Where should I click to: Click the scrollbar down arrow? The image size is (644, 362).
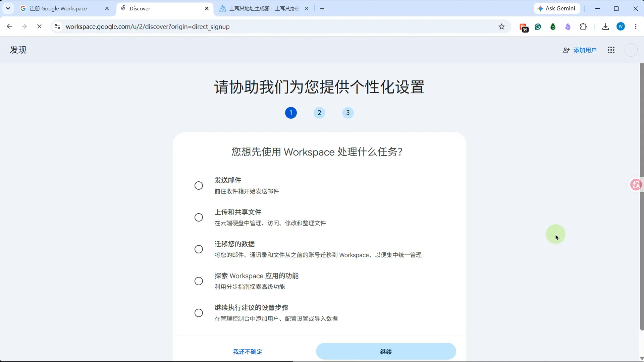click(x=642, y=358)
